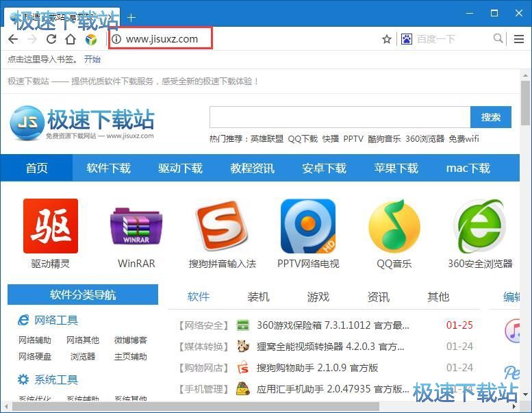
Task: Click hot link QQ下载
Action: click(303, 139)
